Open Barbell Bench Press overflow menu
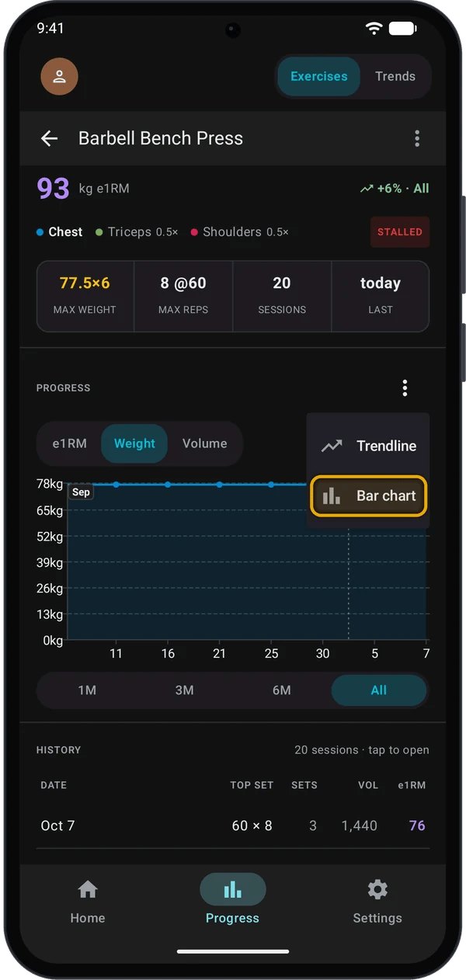 pyautogui.click(x=417, y=138)
